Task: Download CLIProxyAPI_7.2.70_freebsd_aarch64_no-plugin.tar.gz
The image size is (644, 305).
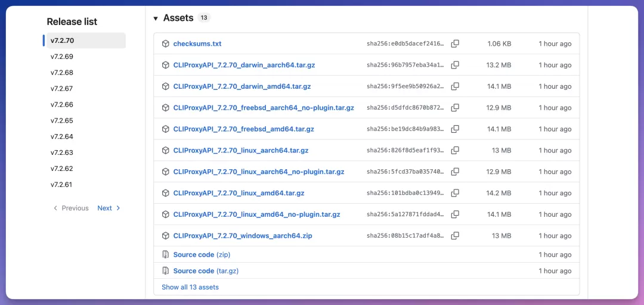Action: pos(264,108)
